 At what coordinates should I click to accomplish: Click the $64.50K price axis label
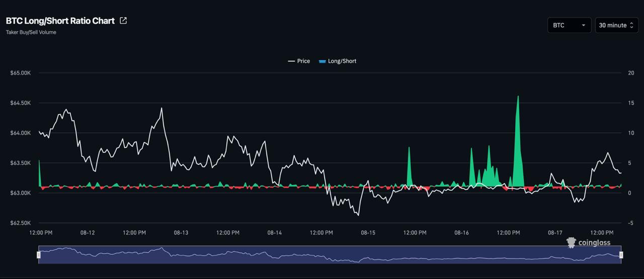(21, 103)
